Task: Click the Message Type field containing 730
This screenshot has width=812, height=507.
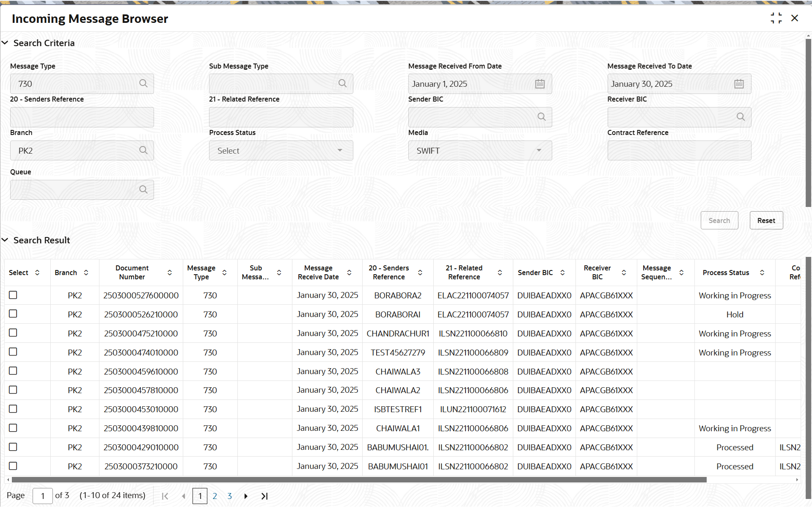Action: [x=82, y=84]
